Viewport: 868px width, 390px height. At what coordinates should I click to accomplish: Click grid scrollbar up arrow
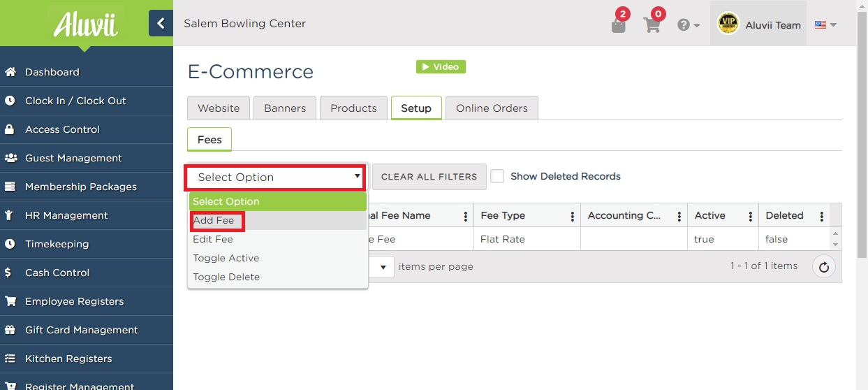(836, 233)
